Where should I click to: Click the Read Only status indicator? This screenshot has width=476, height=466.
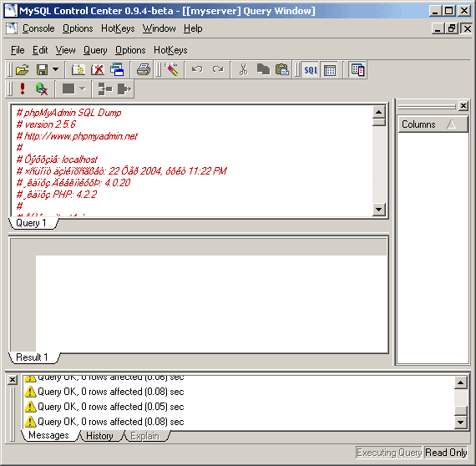click(446, 453)
